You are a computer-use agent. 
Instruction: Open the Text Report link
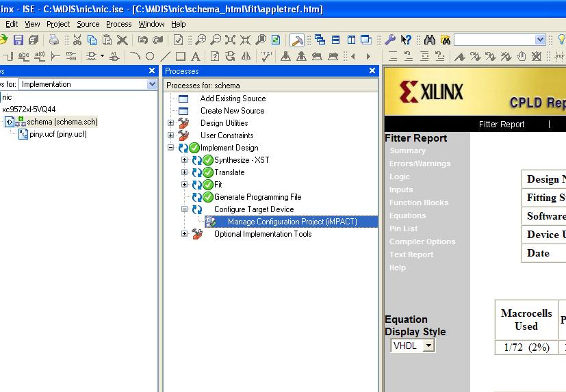pyautogui.click(x=411, y=254)
